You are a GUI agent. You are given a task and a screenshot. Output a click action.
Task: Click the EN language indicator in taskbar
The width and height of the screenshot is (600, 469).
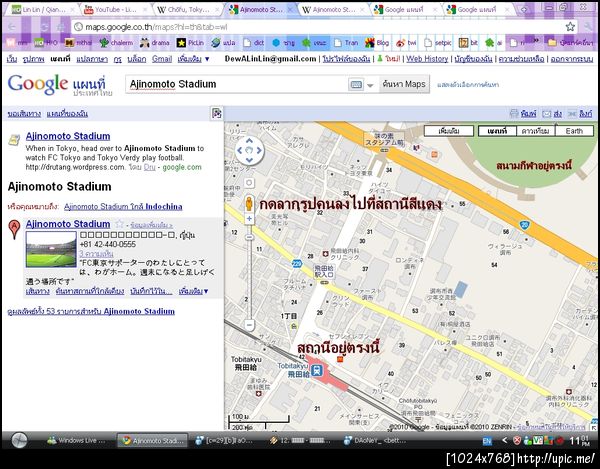(487, 441)
